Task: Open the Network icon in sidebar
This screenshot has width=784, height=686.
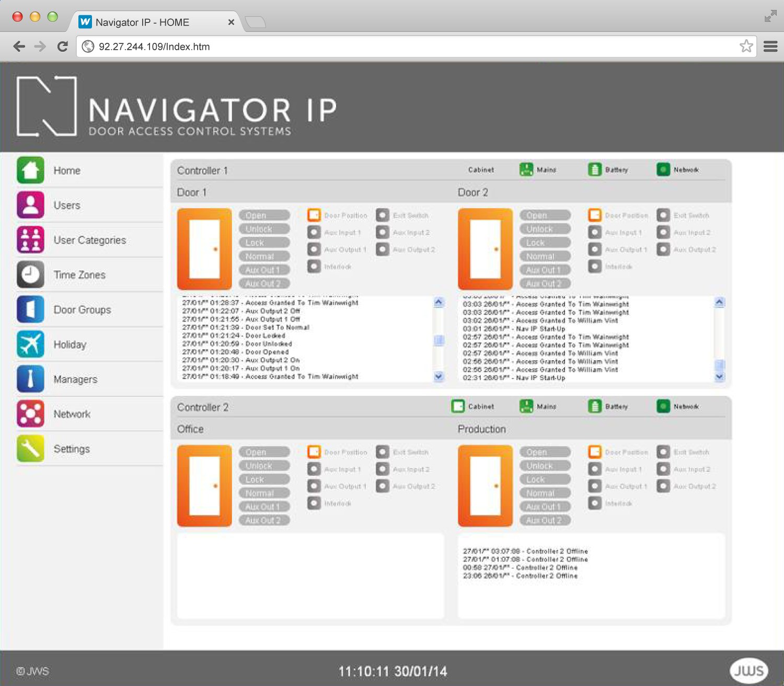Action: tap(30, 414)
